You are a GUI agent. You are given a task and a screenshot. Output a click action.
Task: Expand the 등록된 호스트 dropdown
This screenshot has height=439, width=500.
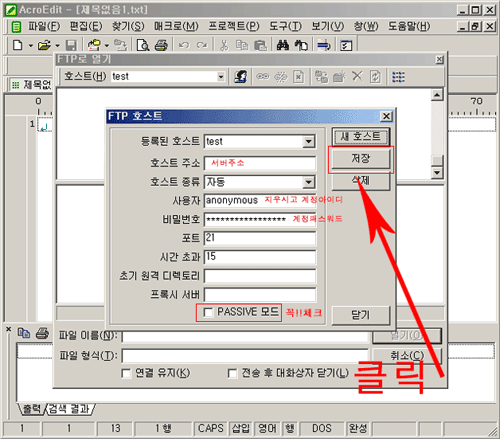coord(309,142)
